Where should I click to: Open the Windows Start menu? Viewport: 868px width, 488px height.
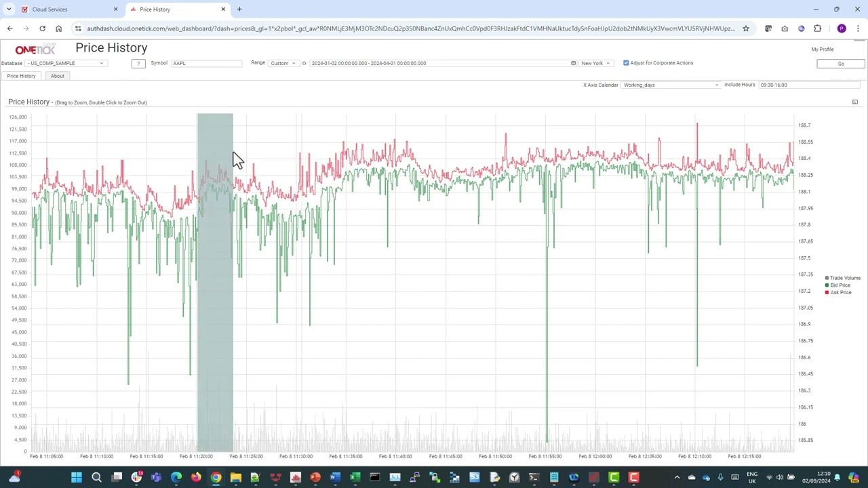click(76, 478)
